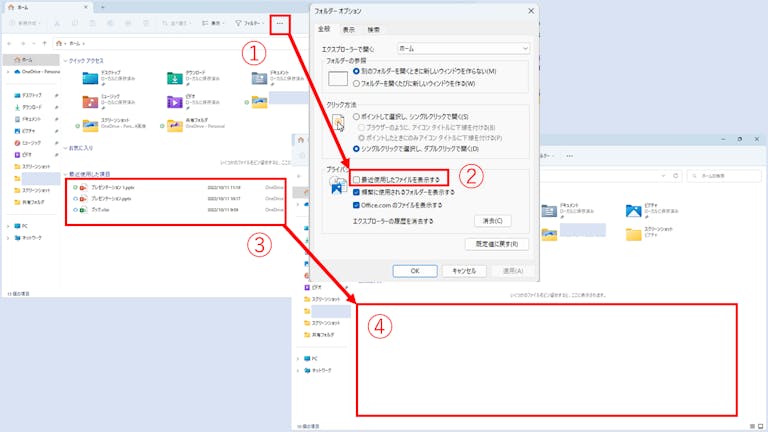The height and width of the screenshot is (432, 768).
Task: Click the Paste icon in left Explorer toolbar
Action: (x=92, y=23)
